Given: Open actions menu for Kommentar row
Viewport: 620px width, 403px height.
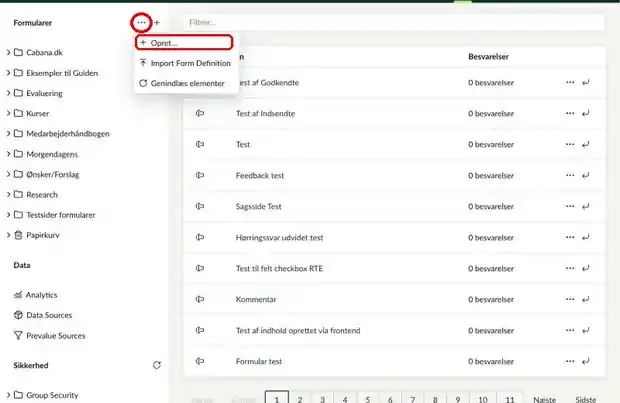Looking at the screenshot, I should (570, 299).
